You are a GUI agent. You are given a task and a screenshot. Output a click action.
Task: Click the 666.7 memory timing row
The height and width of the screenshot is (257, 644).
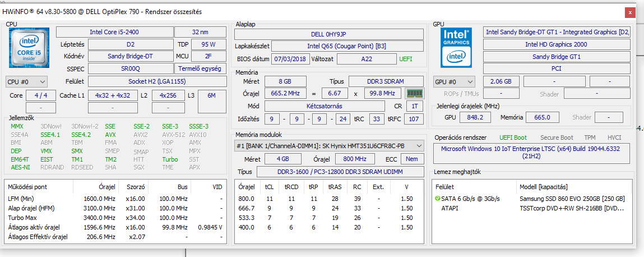pyautogui.click(x=329, y=208)
